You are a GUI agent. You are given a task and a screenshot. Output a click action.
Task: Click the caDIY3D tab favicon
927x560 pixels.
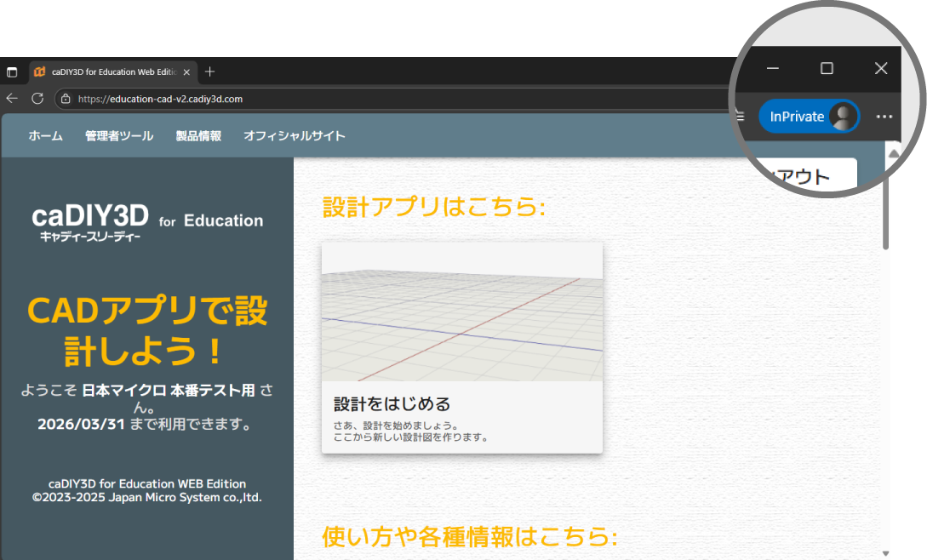pos(40,72)
